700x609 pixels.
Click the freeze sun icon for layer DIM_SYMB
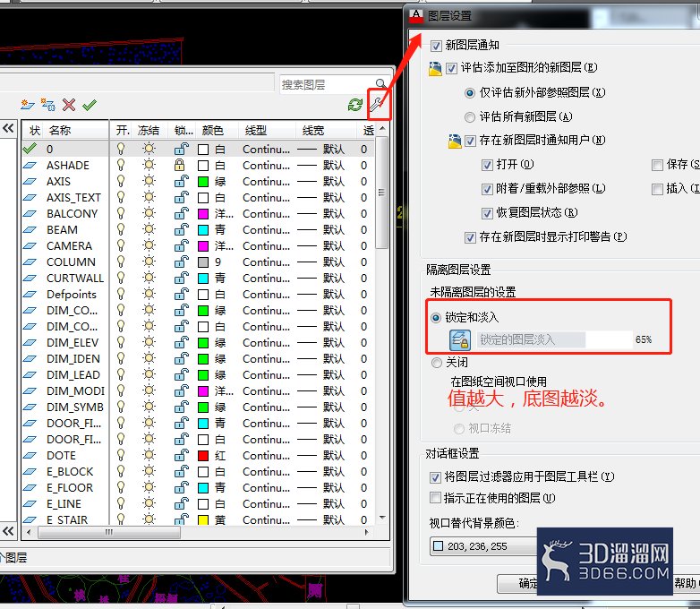pyautogui.click(x=149, y=407)
